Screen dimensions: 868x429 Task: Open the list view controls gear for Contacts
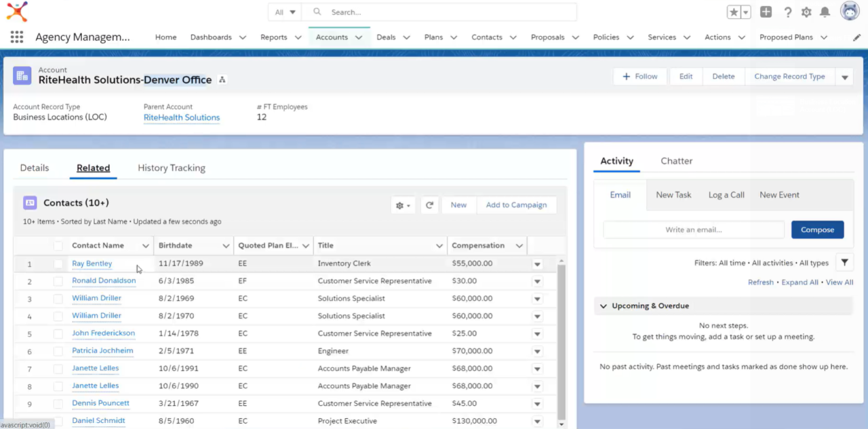point(400,204)
